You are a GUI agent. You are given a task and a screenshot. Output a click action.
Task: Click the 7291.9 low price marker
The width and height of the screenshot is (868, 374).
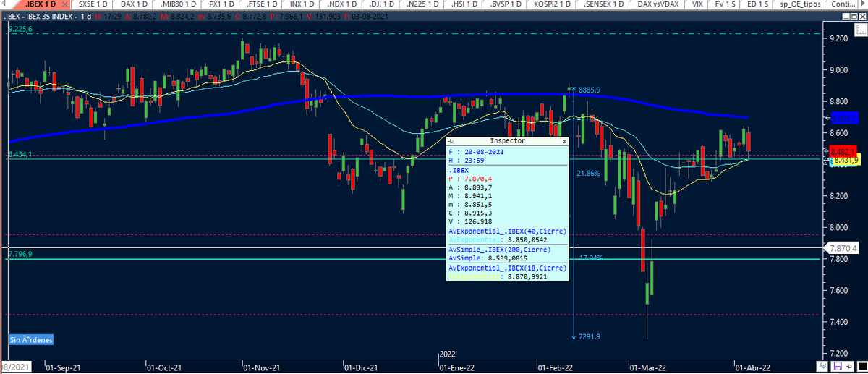tap(590, 336)
